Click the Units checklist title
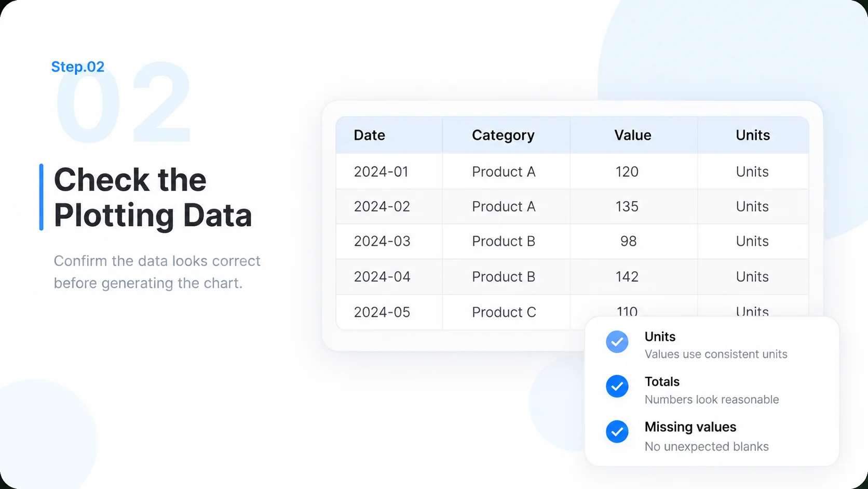 [660, 337]
